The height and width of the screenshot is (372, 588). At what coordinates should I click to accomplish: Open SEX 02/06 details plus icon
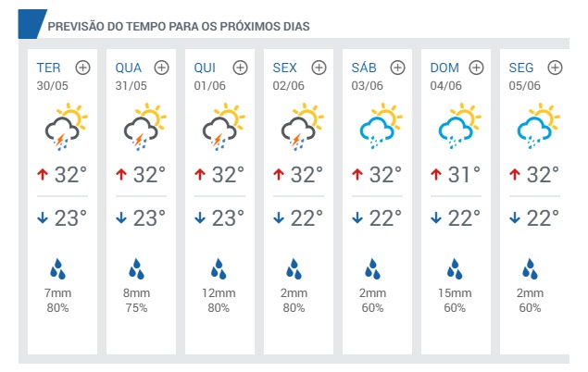(x=319, y=68)
